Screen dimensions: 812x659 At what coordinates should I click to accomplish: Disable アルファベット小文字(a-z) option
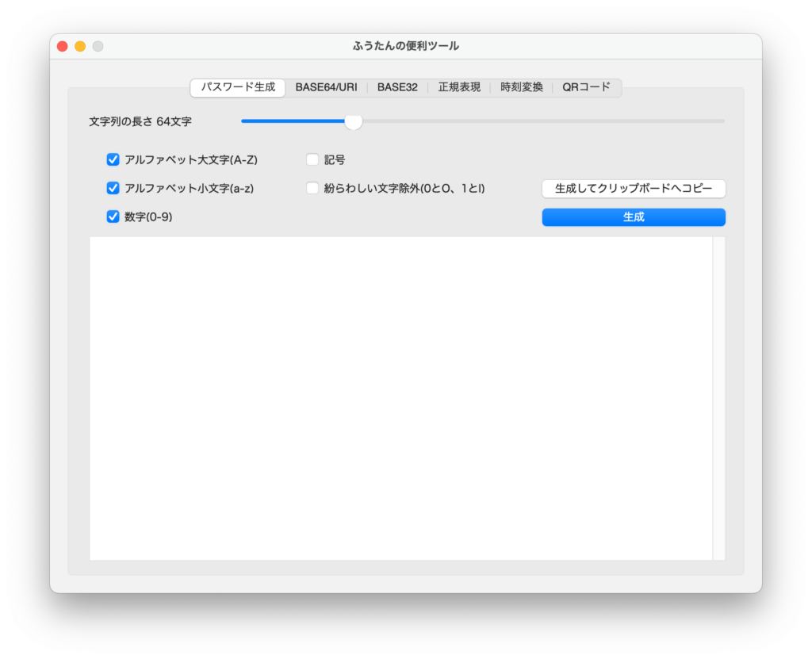(113, 188)
